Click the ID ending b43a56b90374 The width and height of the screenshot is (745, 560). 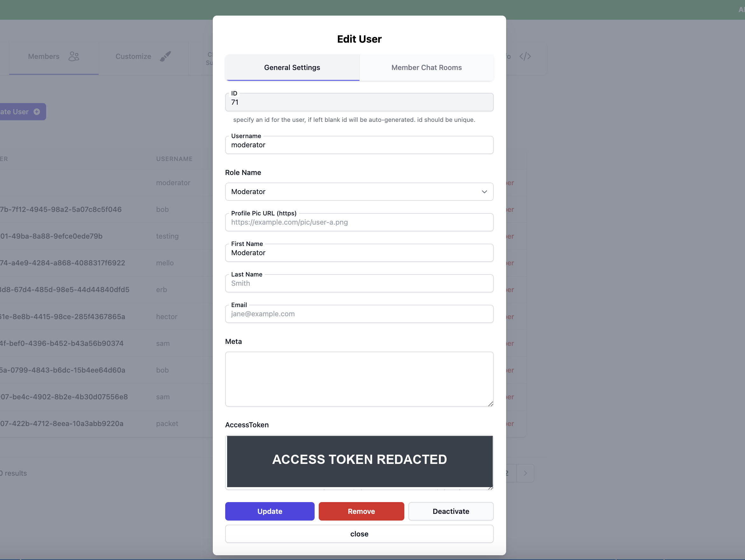(62, 343)
